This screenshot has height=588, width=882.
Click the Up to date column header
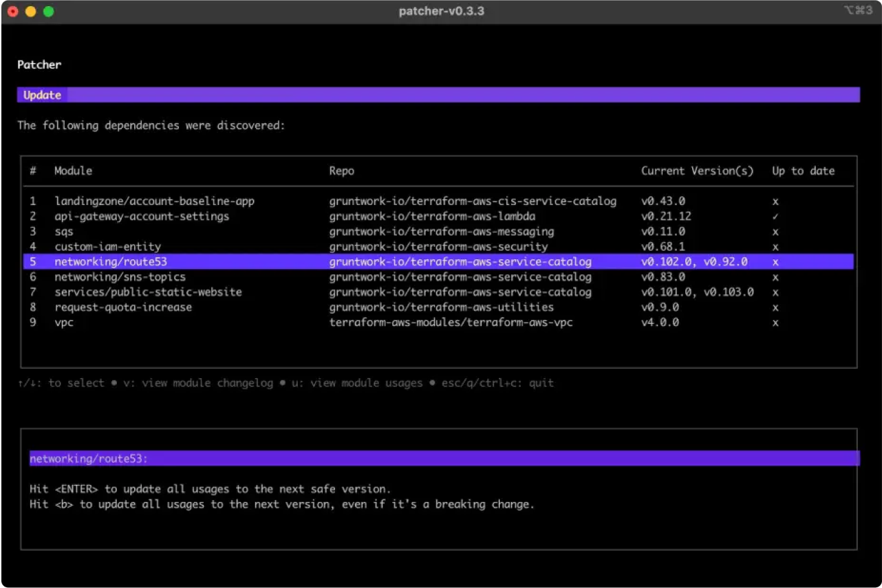pyautogui.click(x=803, y=171)
